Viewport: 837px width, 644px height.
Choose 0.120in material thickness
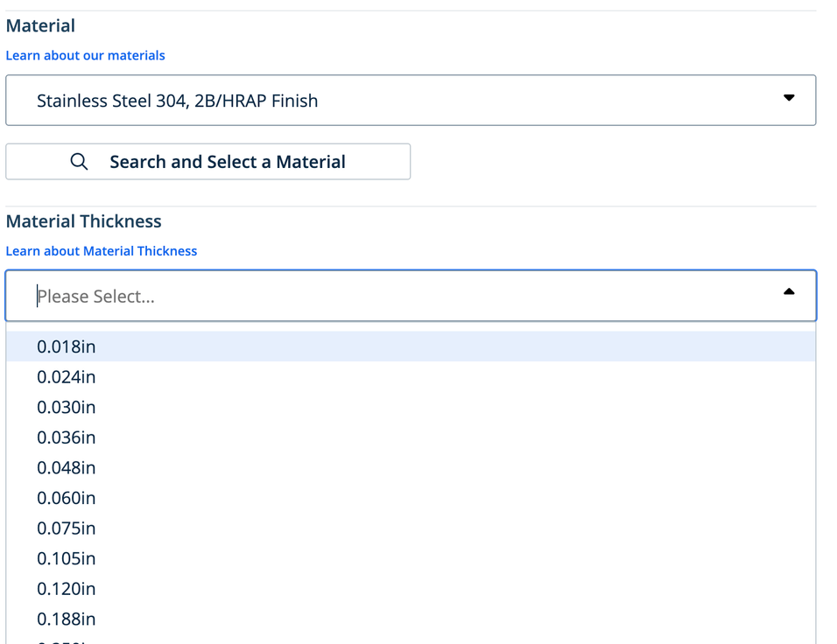(x=67, y=589)
